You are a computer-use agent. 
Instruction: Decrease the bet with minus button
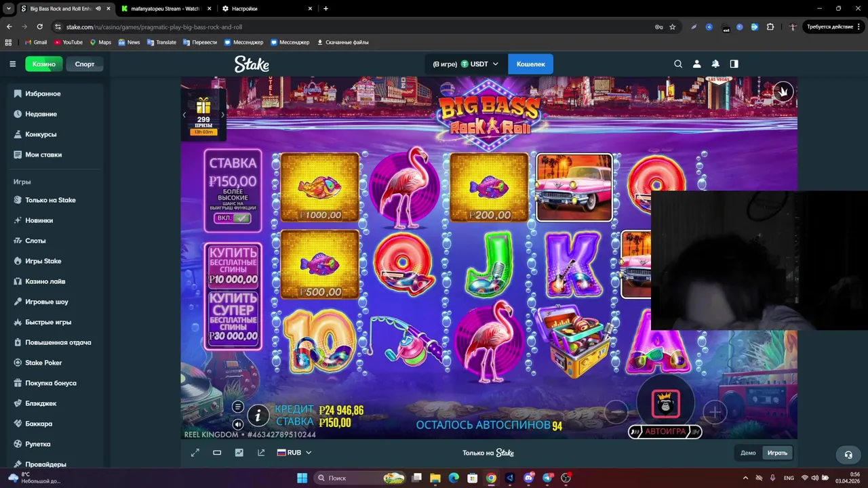point(616,411)
